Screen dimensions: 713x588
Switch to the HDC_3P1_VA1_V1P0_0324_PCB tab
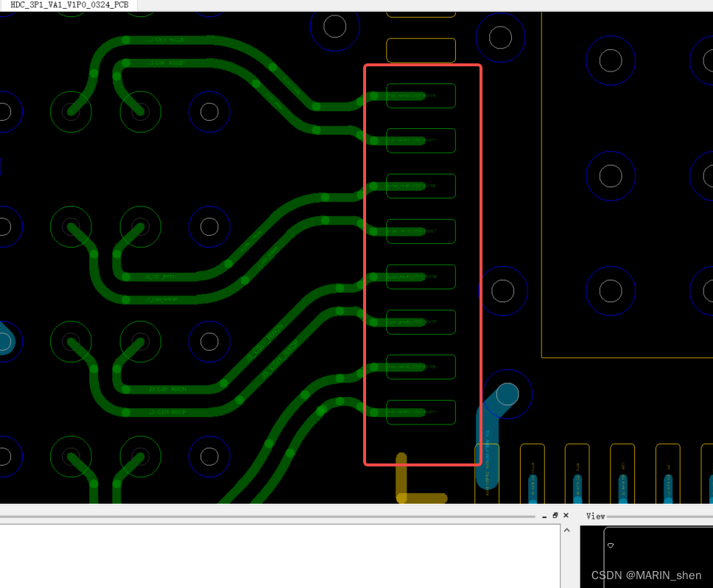pos(70,4)
